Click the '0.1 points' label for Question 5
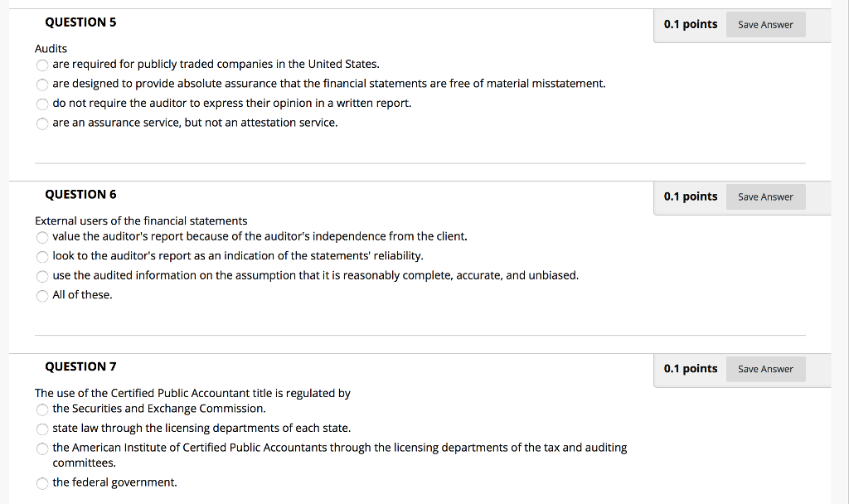Screen dimensions: 849x504 tap(691, 24)
